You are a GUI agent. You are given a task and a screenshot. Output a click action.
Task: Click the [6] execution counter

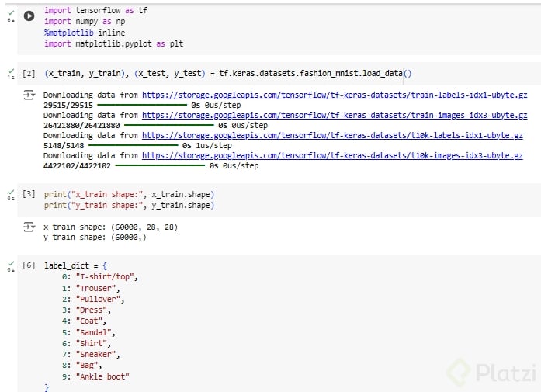(29, 265)
